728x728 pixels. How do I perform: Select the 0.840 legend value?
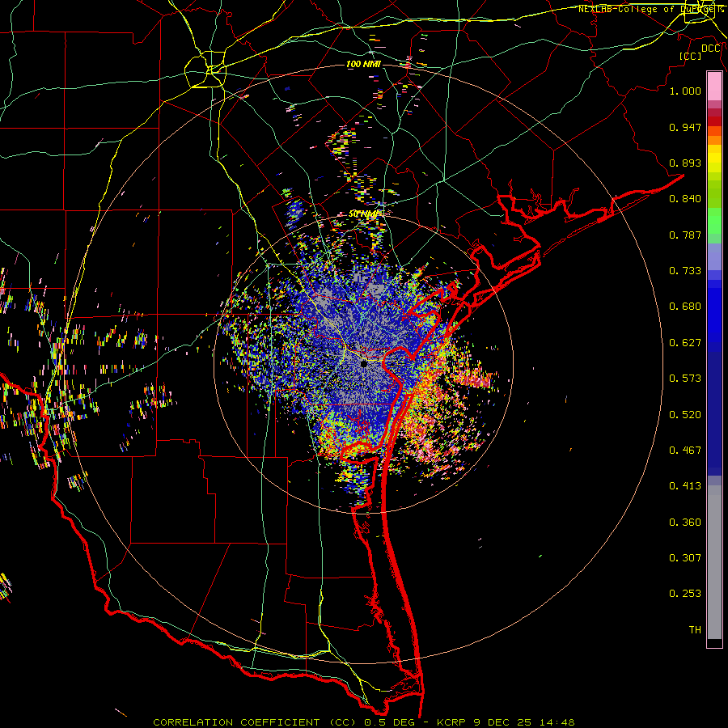[x=685, y=199]
